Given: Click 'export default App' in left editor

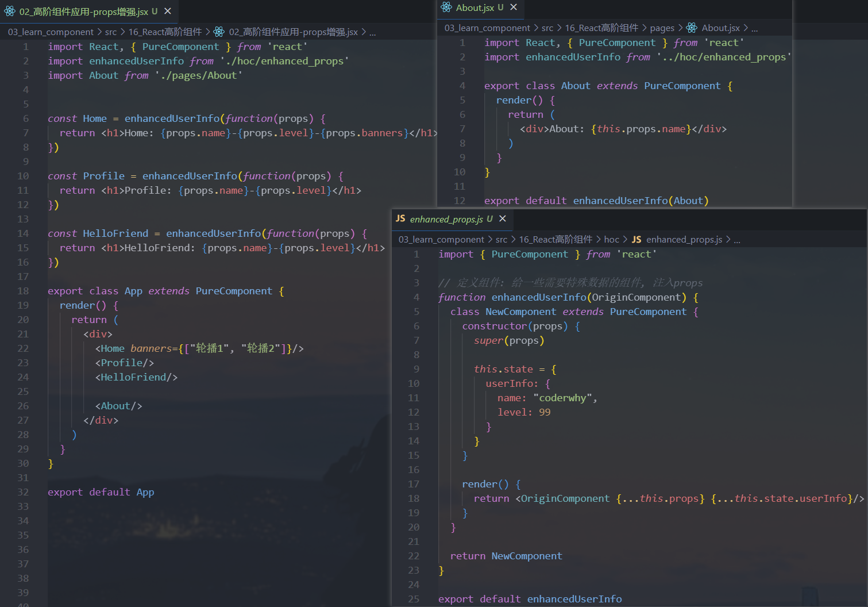Looking at the screenshot, I should [x=101, y=492].
